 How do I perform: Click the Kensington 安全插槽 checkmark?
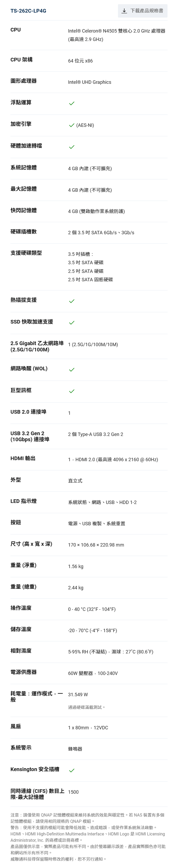[71, 770]
